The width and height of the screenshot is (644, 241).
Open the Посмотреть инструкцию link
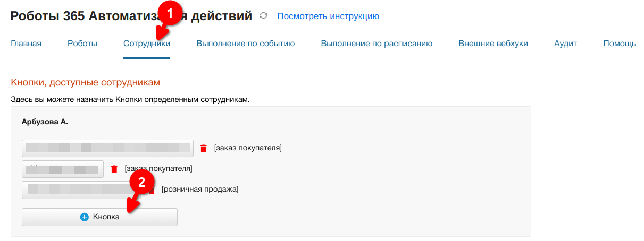click(x=328, y=16)
